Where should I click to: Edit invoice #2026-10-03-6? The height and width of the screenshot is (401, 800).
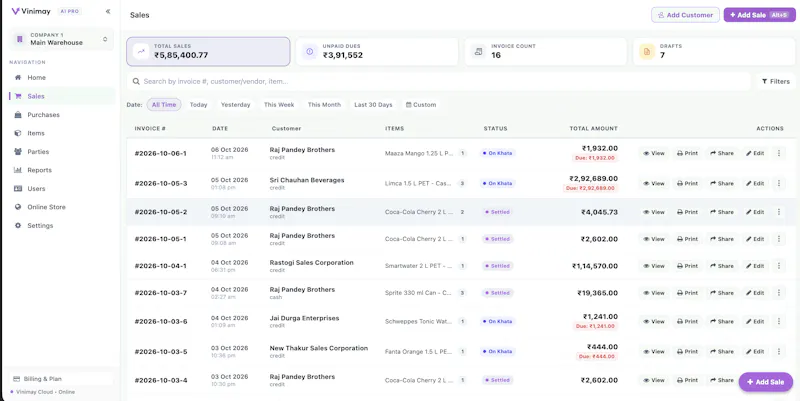[x=755, y=321]
